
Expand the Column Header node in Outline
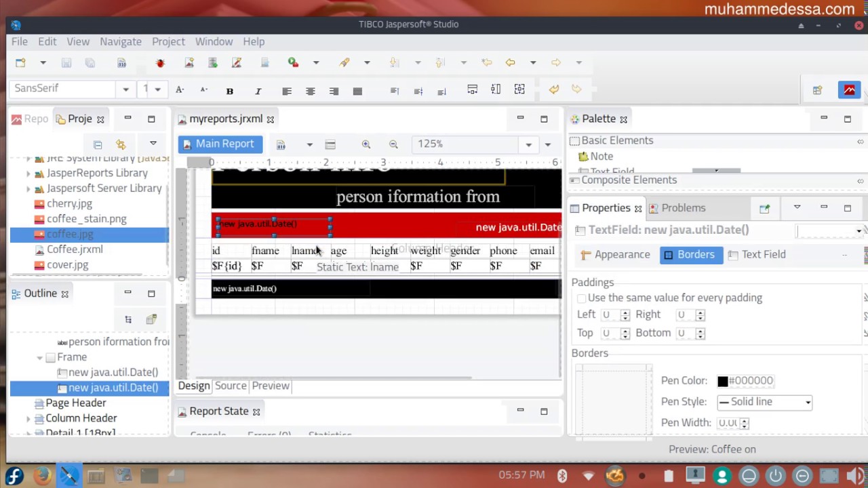(x=28, y=419)
